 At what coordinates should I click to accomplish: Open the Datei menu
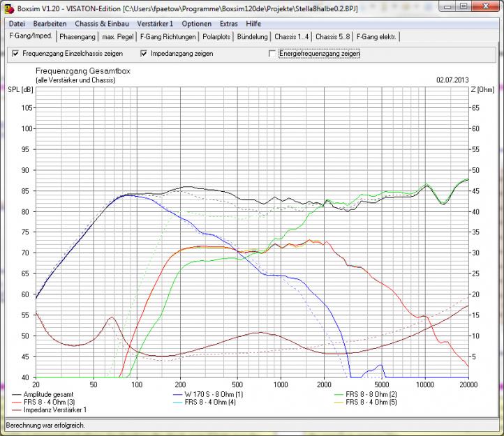point(17,24)
